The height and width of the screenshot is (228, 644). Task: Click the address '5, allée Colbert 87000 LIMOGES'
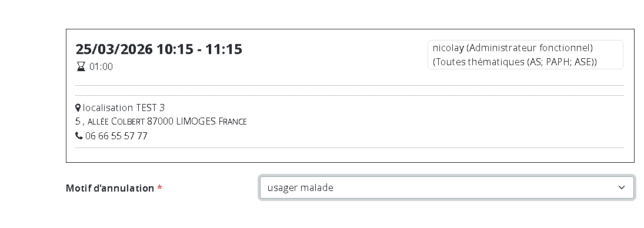(x=145, y=122)
